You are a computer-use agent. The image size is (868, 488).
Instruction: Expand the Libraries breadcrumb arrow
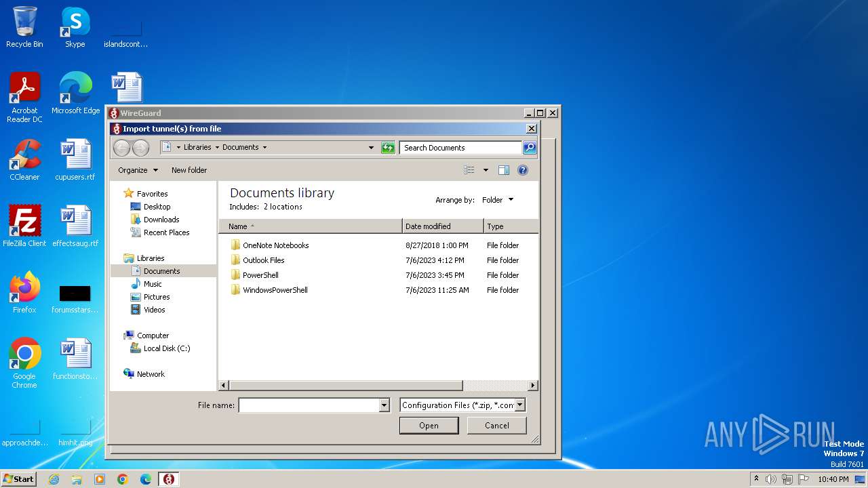click(217, 147)
